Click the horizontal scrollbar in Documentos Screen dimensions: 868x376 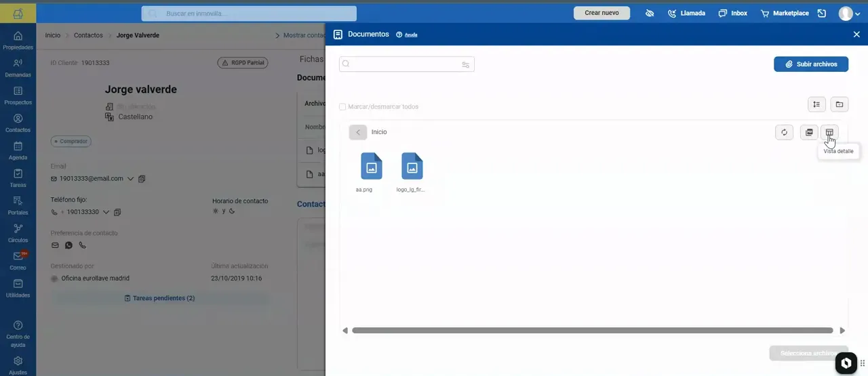click(x=593, y=331)
